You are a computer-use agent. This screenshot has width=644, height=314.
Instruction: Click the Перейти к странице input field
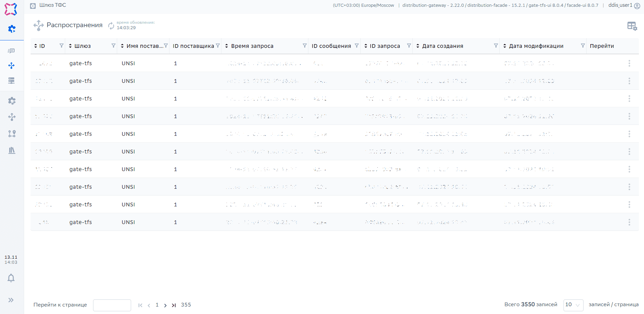(112, 305)
